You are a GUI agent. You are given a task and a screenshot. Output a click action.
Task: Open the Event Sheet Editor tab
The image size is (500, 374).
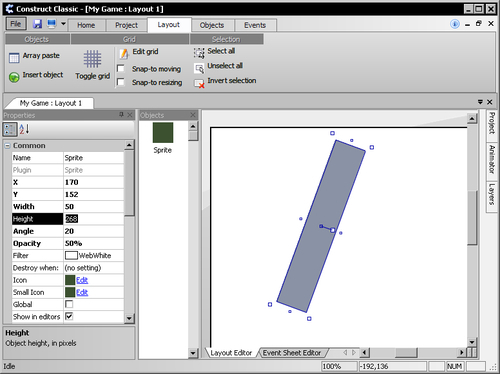point(292,353)
